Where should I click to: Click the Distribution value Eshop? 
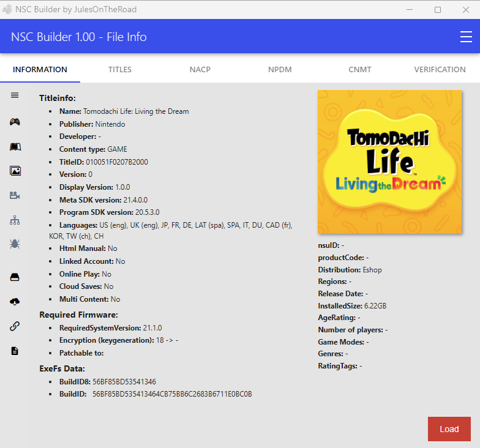(x=372, y=270)
